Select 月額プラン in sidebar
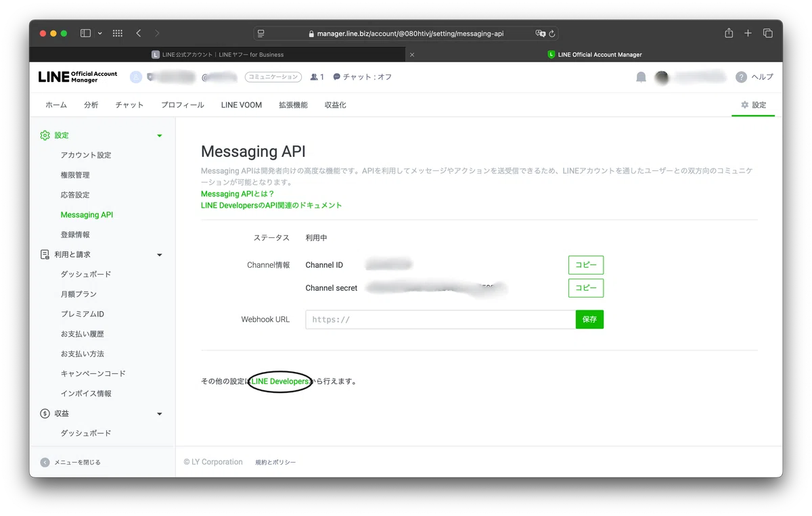The image size is (812, 516). click(x=78, y=294)
